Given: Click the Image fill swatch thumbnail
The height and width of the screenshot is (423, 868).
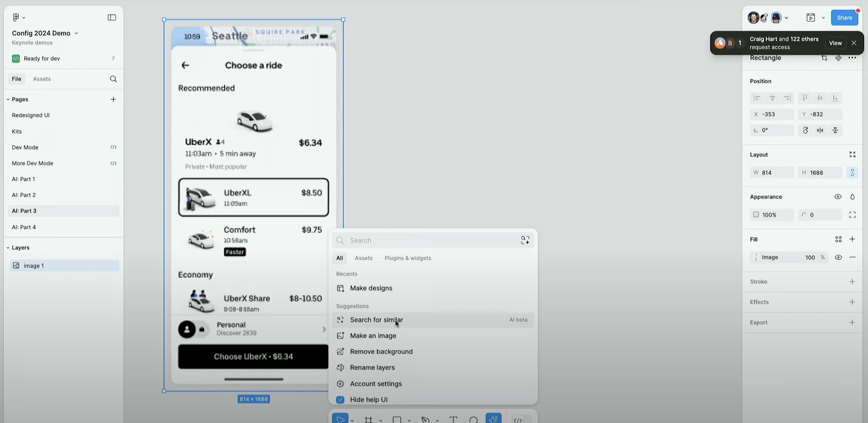Looking at the screenshot, I should 756,258.
